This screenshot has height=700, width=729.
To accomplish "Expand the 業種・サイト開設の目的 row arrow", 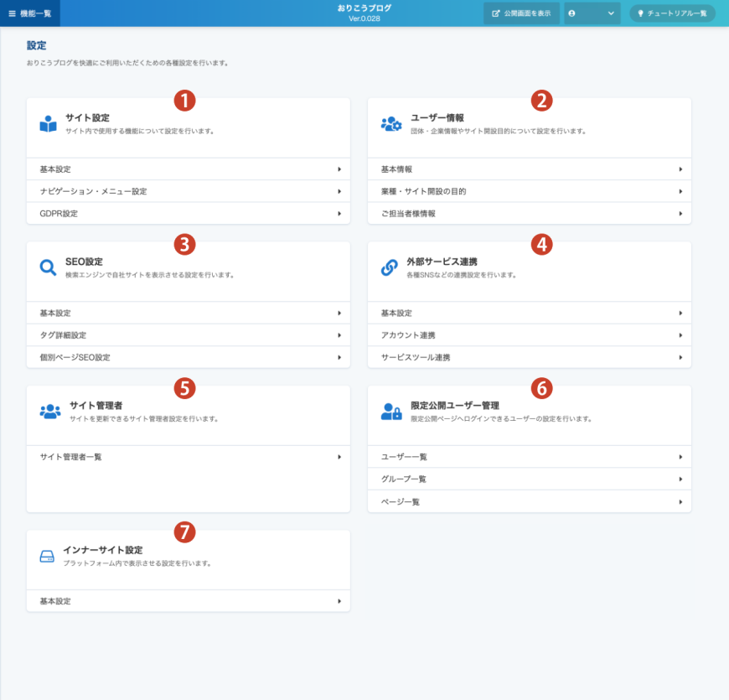I will tap(680, 192).
